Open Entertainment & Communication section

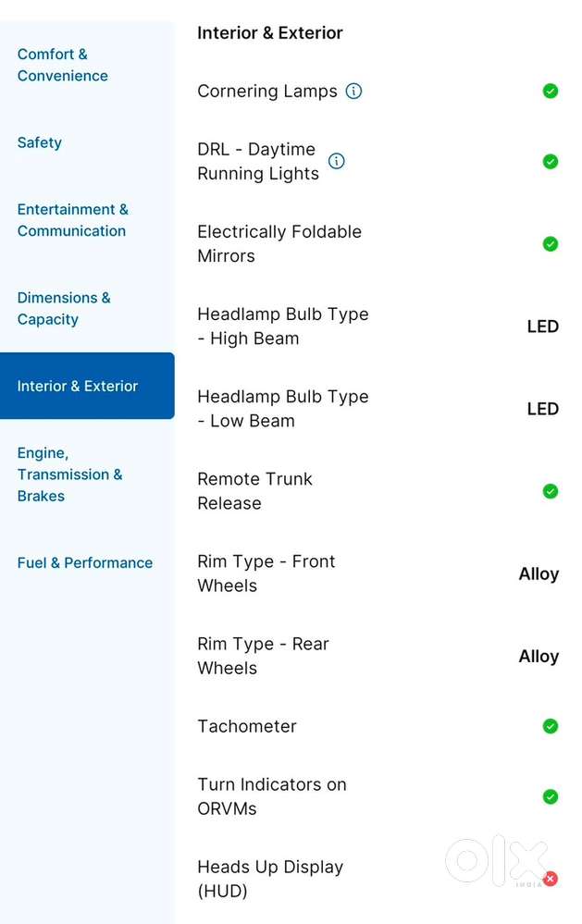pos(72,220)
